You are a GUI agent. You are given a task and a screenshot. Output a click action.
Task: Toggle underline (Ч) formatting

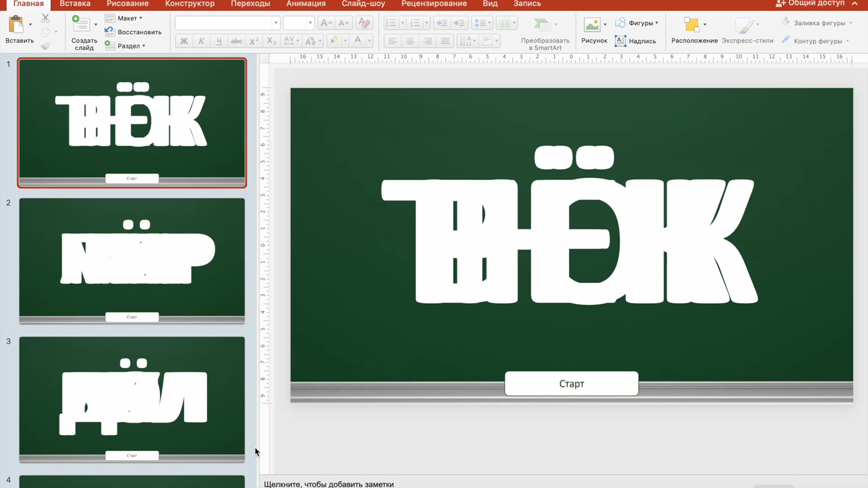click(x=219, y=41)
